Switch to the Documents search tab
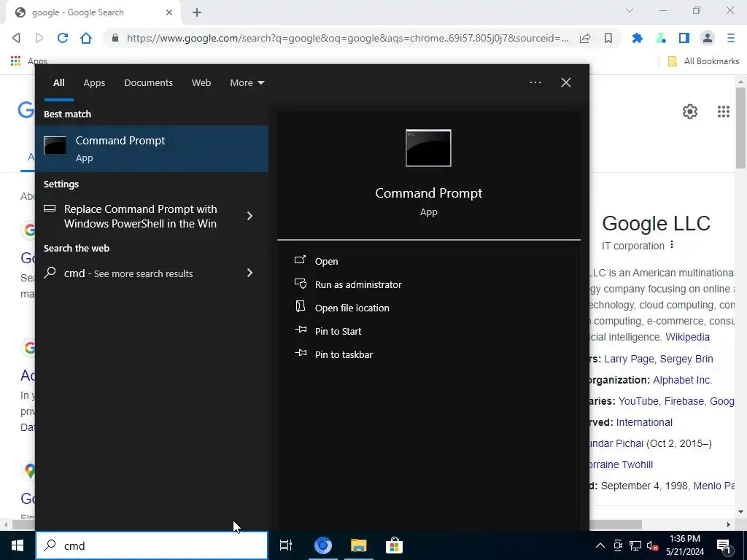Screen dimensions: 747x560 pyautogui.click(x=148, y=83)
